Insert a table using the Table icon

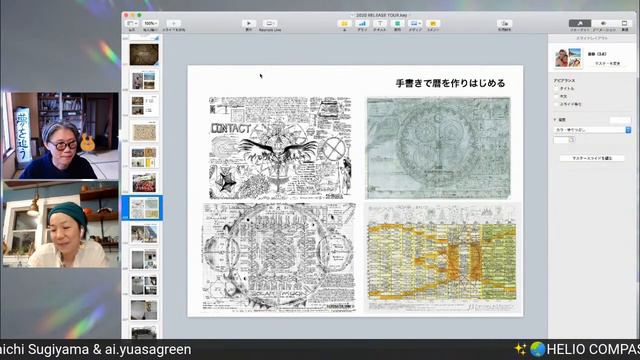[x=344, y=24]
